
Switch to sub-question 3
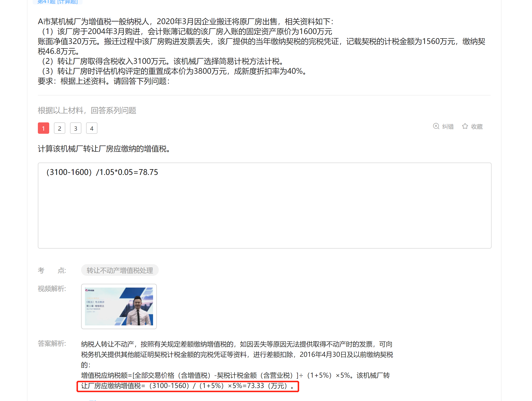[x=75, y=128]
